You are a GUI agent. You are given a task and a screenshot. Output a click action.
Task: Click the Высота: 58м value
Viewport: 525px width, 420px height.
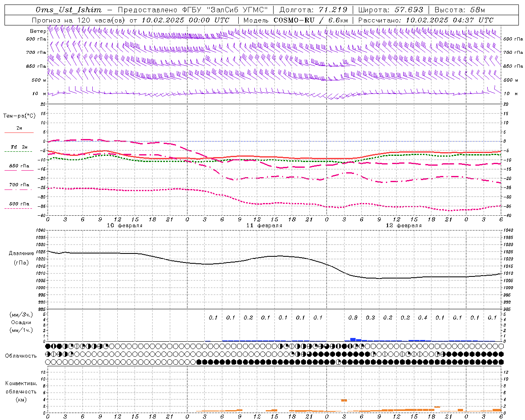[x=460, y=10]
